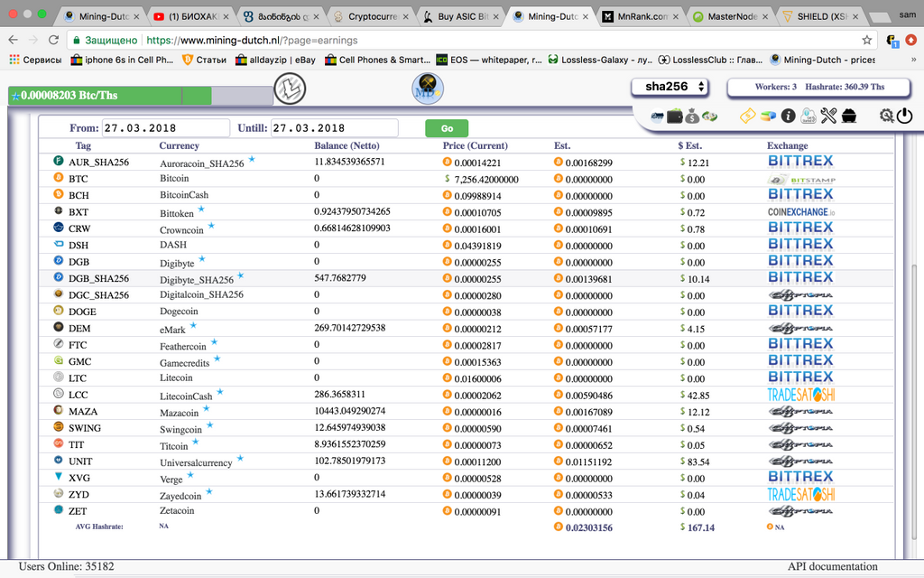Screen dimensions: 924x578
Task: Click the From date field
Action: (166, 128)
